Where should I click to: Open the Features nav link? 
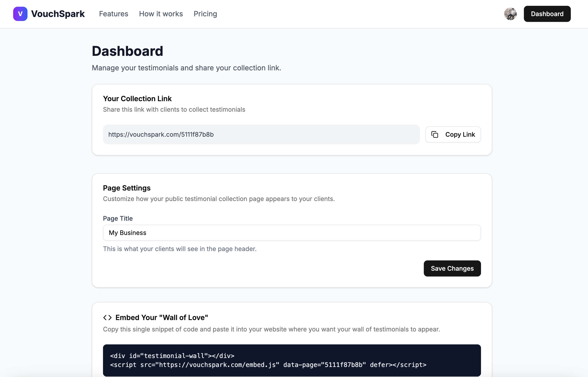(x=113, y=14)
